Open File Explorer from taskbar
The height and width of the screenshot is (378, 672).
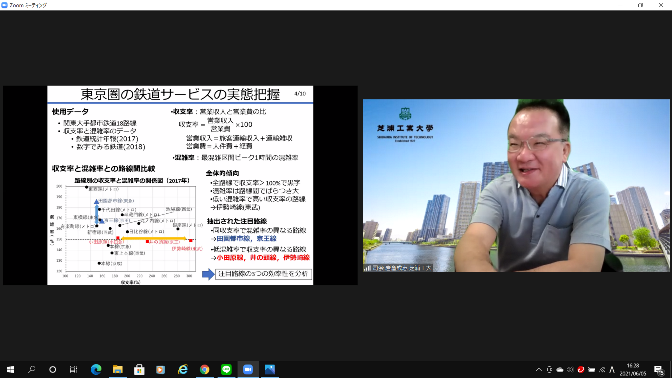(117, 369)
